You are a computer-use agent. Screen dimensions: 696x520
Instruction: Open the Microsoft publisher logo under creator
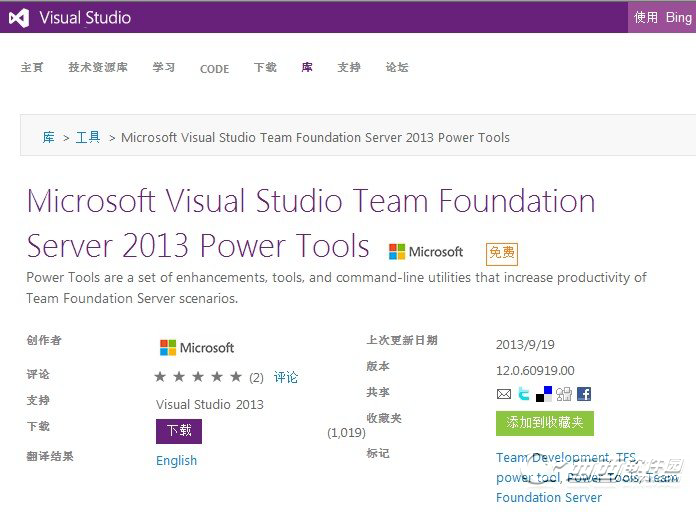[x=197, y=348]
